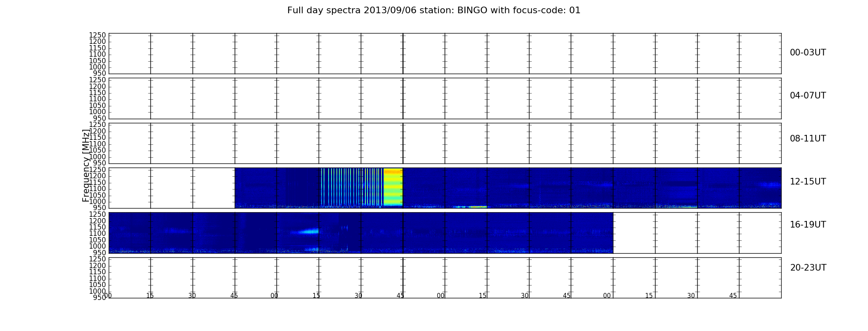Select the '12-15UT' panel label
The height and width of the screenshot is (331, 868).
pyautogui.click(x=808, y=182)
